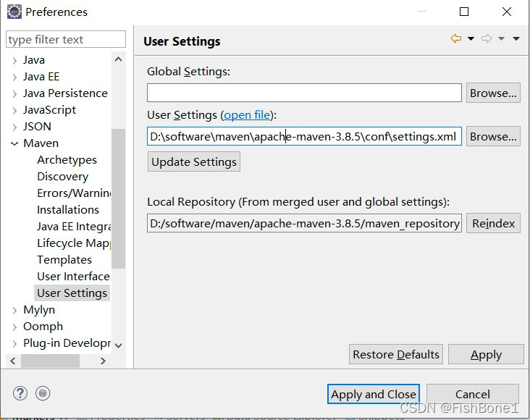The height and width of the screenshot is (420, 530).
Task: Select the Java Persistence category
Action: (65, 93)
